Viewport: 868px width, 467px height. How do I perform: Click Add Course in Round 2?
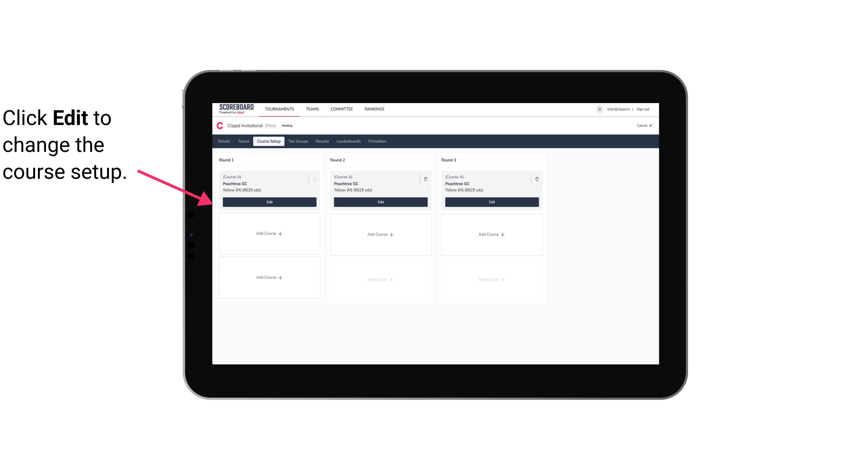pyautogui.click(x=380, y=234)
